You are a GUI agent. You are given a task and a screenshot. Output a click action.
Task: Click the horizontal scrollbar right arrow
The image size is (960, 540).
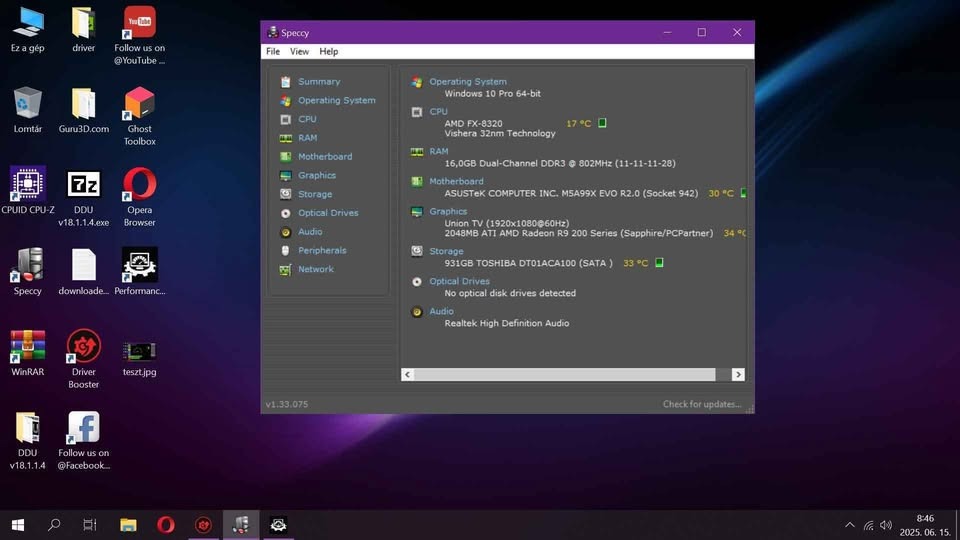738,374
